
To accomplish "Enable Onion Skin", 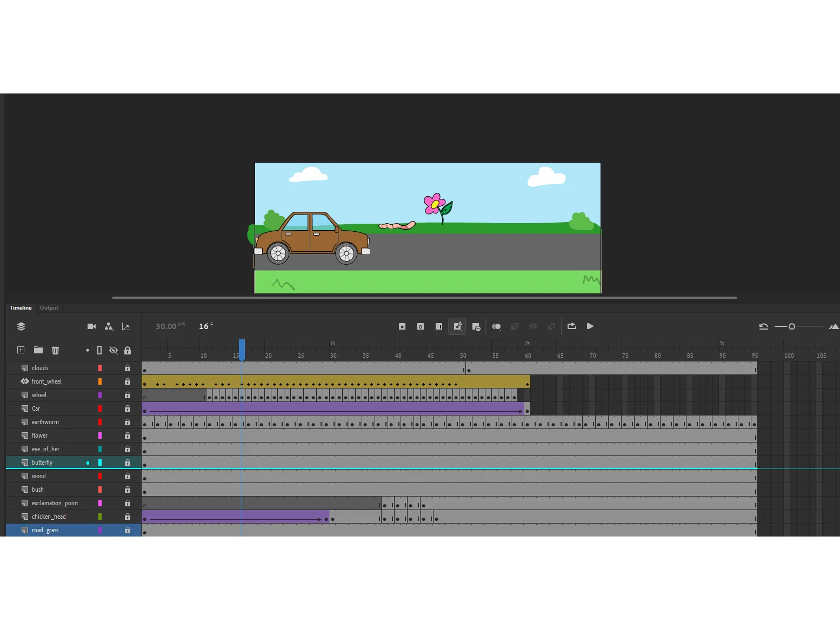I will pos(496,326).
